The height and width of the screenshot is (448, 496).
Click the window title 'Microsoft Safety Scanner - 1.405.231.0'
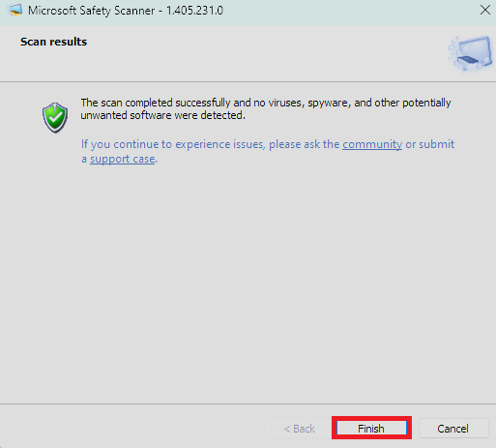tap(126, 11)
